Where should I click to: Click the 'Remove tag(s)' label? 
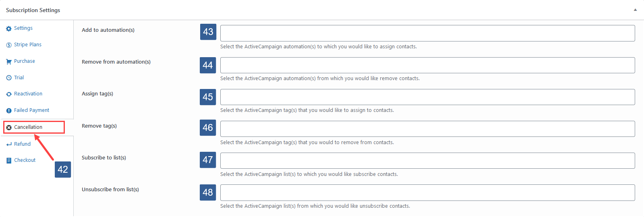tap(99, 126)
